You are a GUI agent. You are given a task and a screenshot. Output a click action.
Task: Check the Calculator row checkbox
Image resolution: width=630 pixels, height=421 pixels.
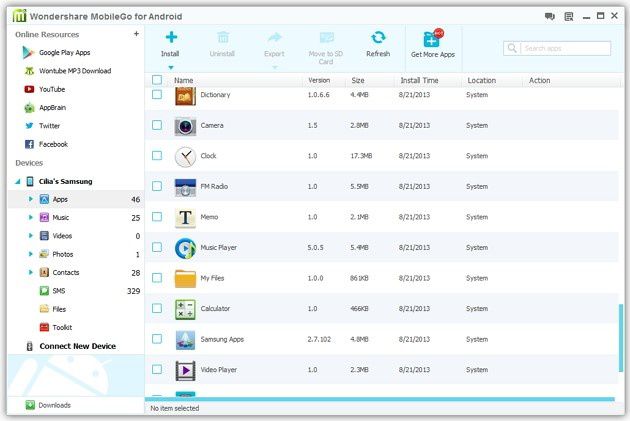[157, 308]
